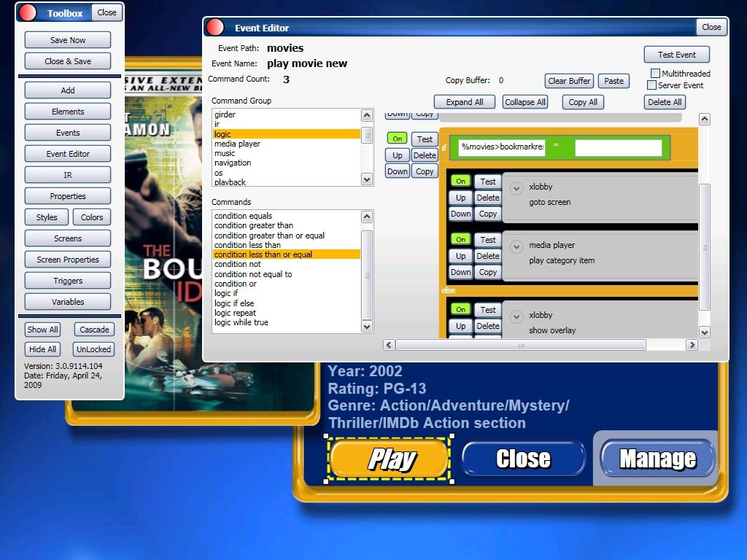Image resolution: width=747 pixels, height=560 pixels.
Task: Expand the xlobby show overlay command details
Action: click(516, 316)
